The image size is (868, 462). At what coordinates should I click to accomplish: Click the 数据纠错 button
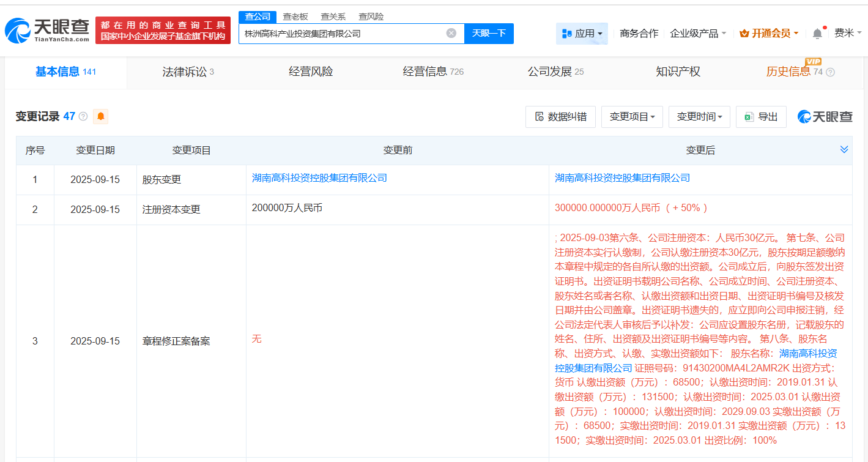point(560,116)
